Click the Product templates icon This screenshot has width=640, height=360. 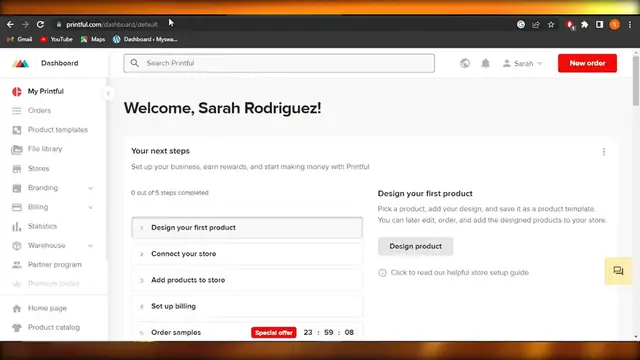point(17,130)
